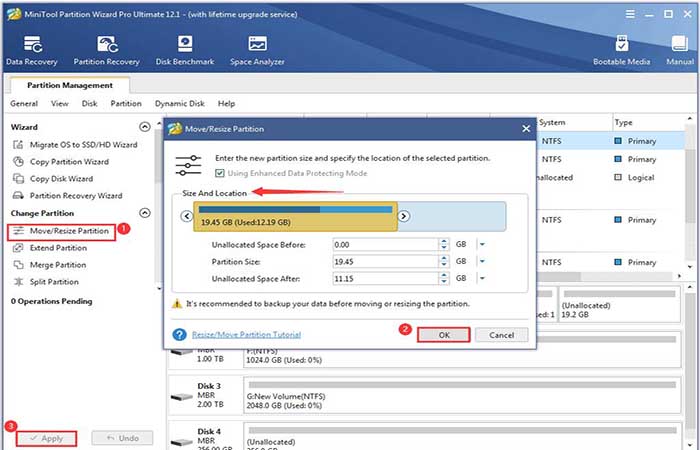Select Disk 4 Unallocated partition bar
Viewport: 700px width, 450px height.
462,437
